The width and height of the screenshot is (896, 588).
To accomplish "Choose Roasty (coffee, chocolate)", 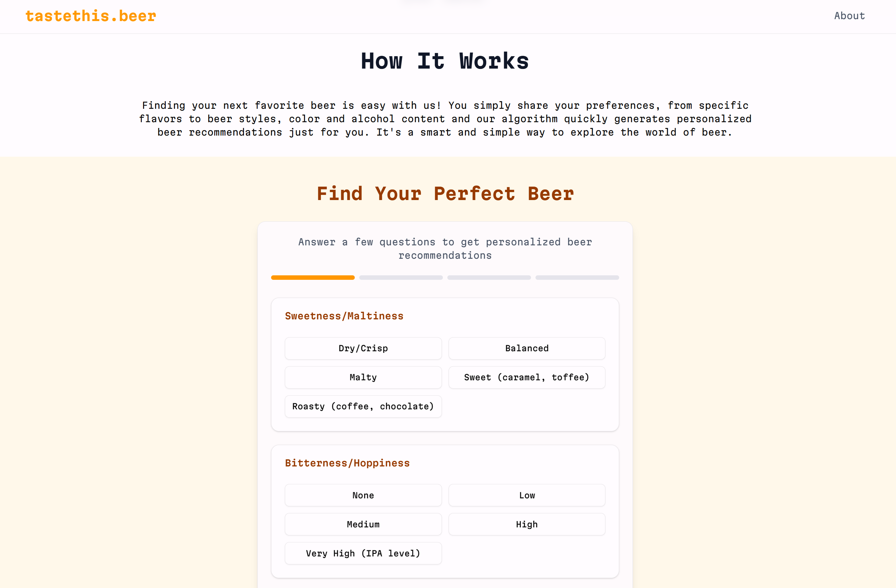I will [363, 406].
